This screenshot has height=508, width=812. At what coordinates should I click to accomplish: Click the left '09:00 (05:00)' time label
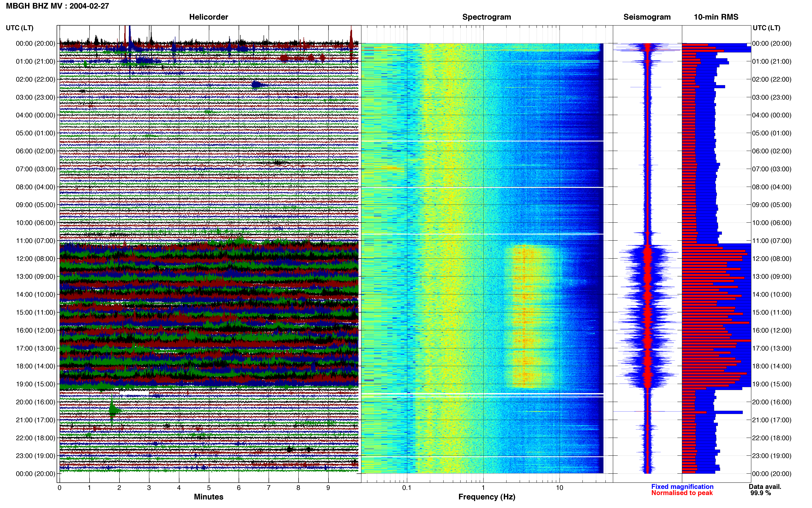click(36, 205)
